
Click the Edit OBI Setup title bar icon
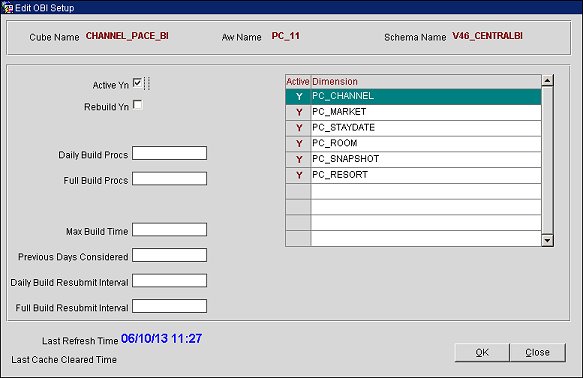click(x=7, y=7)
